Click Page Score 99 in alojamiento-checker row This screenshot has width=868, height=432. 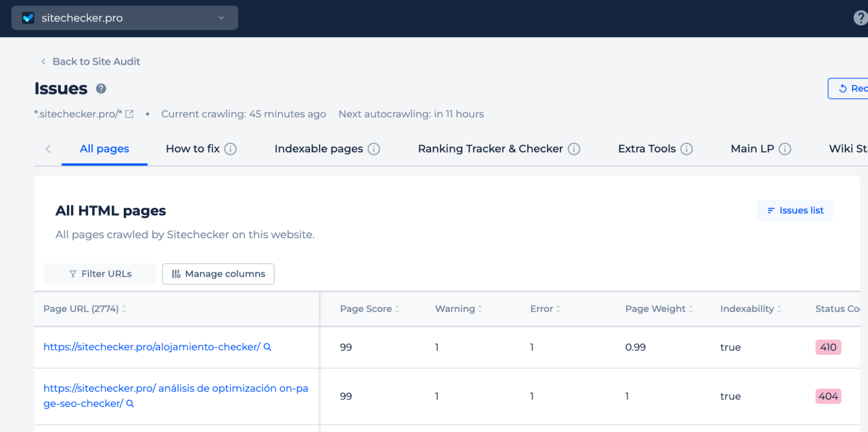coord(346,347)
